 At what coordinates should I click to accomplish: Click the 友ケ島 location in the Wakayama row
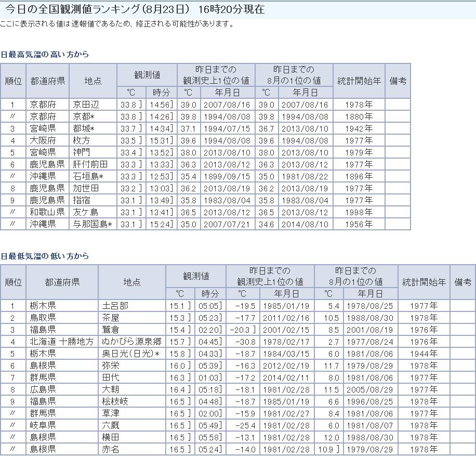click(x=85, y=212)
